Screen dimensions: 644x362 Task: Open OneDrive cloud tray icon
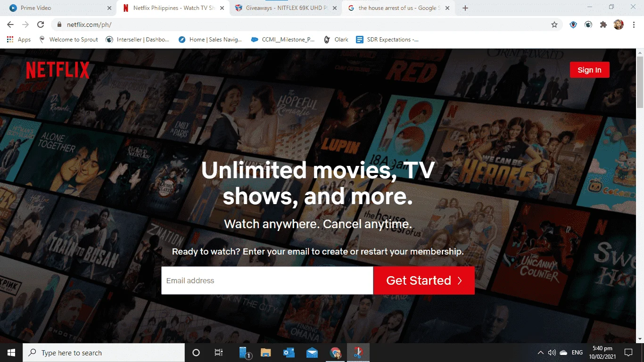click(x=563, y=353)
